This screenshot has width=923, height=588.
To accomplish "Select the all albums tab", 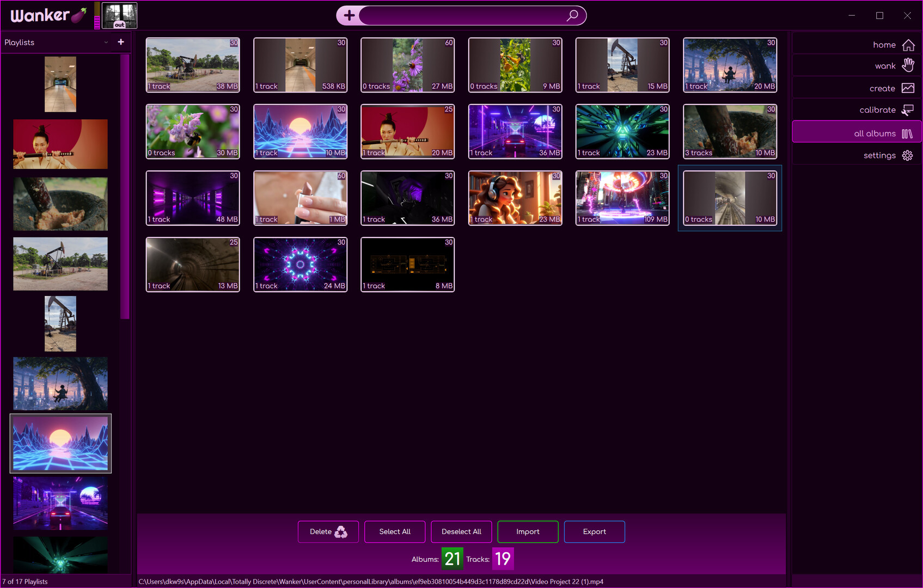I will 856,133.
